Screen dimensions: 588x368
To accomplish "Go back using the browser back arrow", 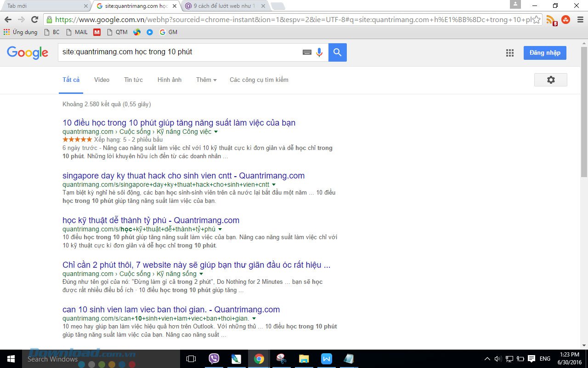I will [8, 20].
